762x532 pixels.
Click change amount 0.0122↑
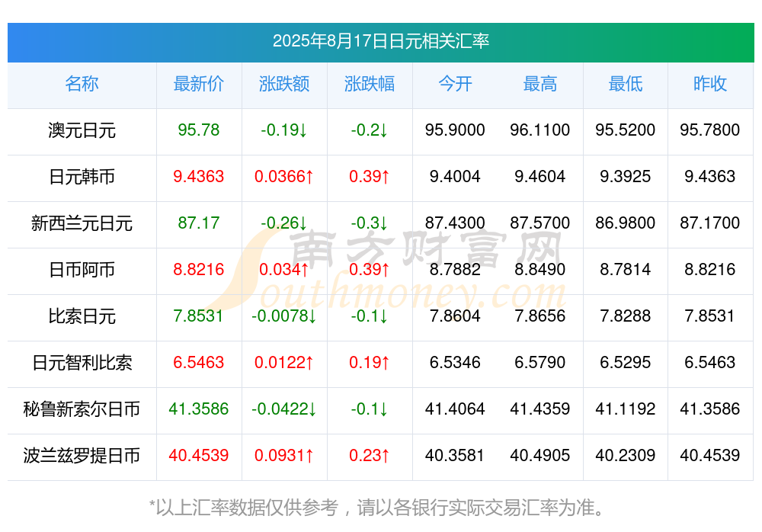pyautogui.click(x=283, y=363)
